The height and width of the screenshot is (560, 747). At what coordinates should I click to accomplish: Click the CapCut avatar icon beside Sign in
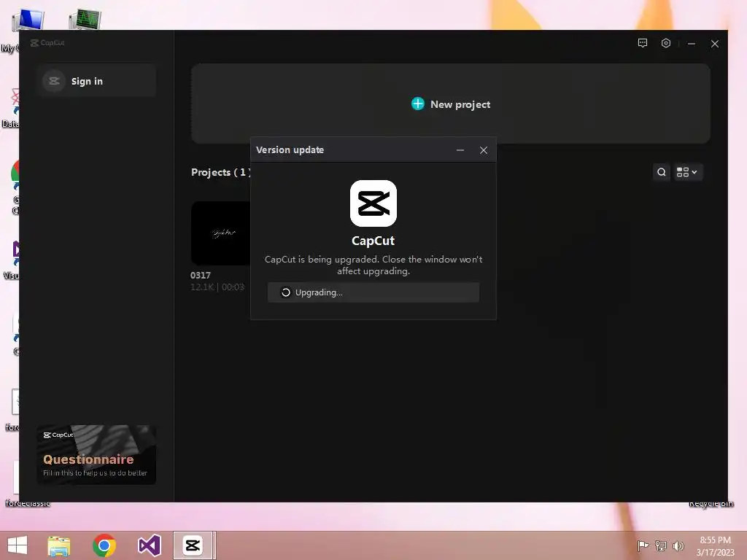pos(54,81)
